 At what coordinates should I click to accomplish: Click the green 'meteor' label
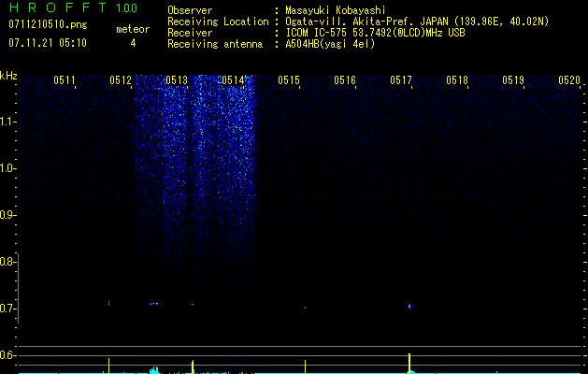[133, 29]
